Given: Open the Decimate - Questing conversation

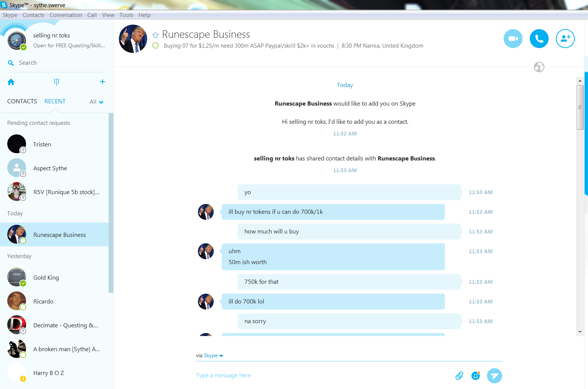Looking at the screenshot, I should coord(54,325).
